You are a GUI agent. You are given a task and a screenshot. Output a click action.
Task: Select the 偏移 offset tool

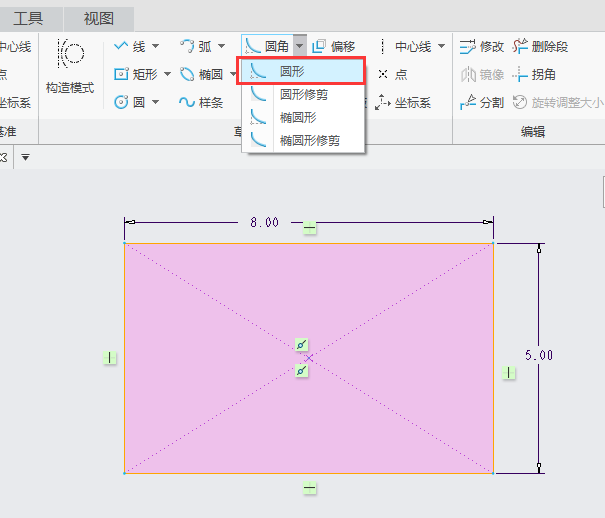click(333, 47)
